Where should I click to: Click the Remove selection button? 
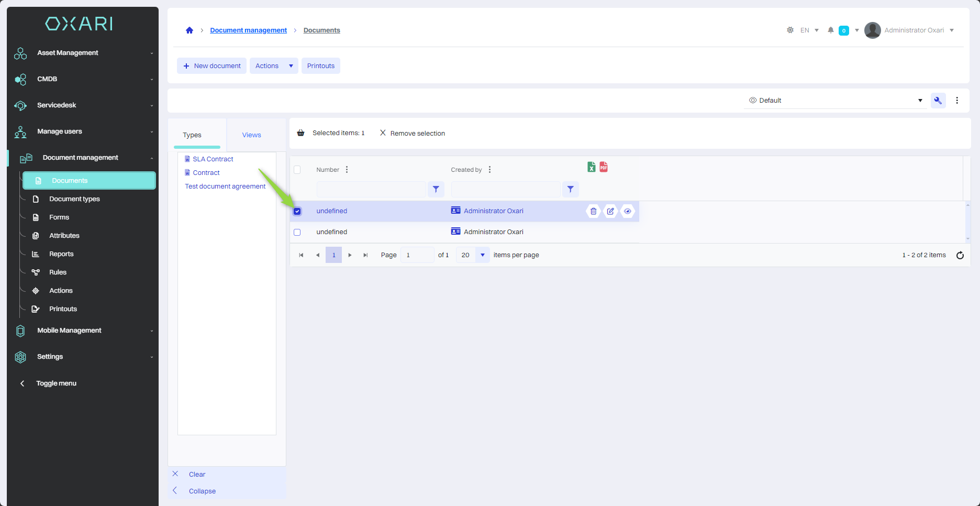click(413, 134)
